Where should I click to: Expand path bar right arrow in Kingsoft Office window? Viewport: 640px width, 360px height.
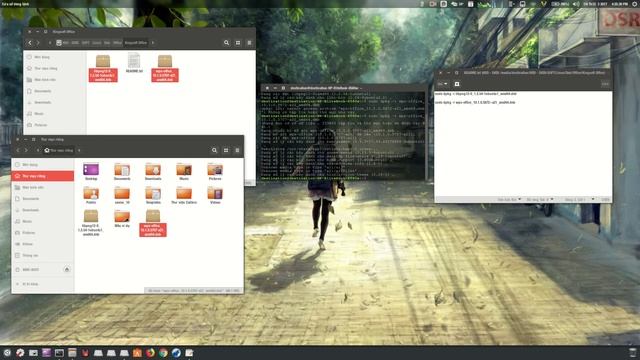tap(153, 42)
